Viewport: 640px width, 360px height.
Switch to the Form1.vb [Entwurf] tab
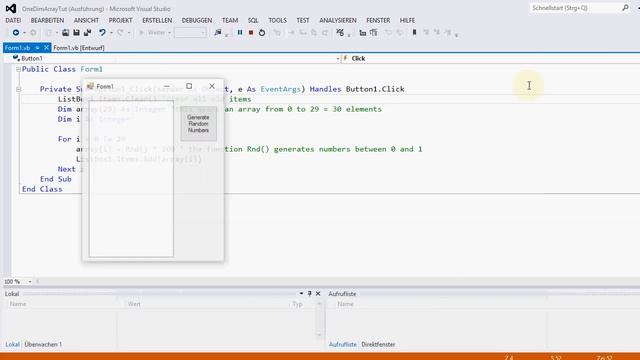pyautogui.click(x=79, y=48)
